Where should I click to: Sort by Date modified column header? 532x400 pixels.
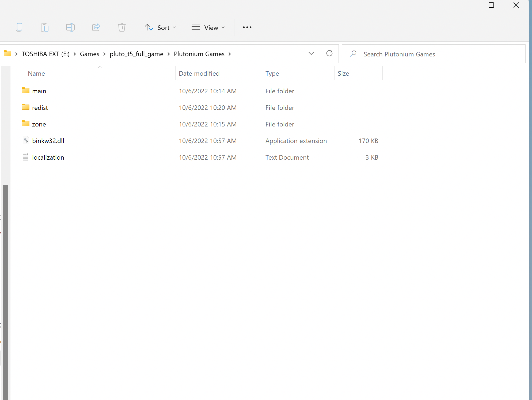coord(199,74)
